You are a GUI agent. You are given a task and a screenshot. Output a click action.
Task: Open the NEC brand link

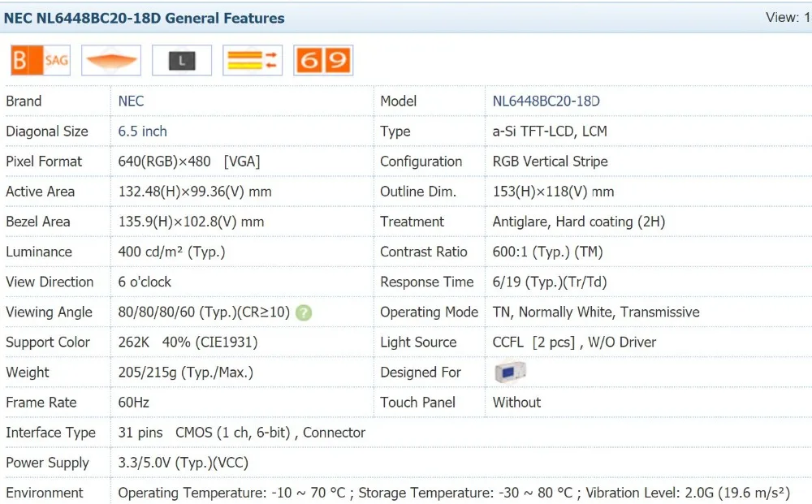tap(131, 101)
